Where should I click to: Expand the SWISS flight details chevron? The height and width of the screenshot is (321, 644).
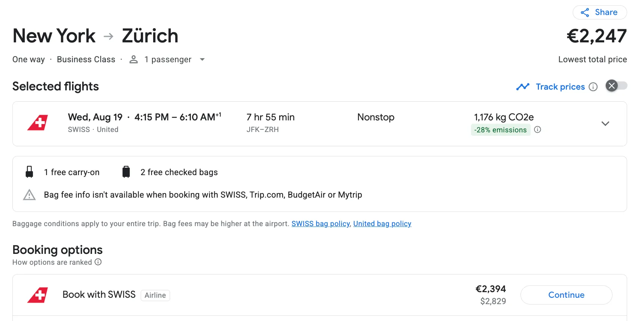(x=605, y=123)
